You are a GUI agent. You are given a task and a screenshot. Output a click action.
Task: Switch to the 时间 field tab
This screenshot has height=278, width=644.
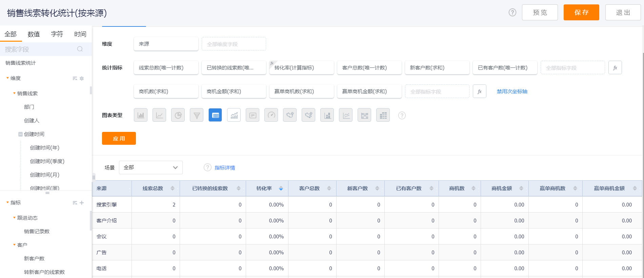point(80,34)
